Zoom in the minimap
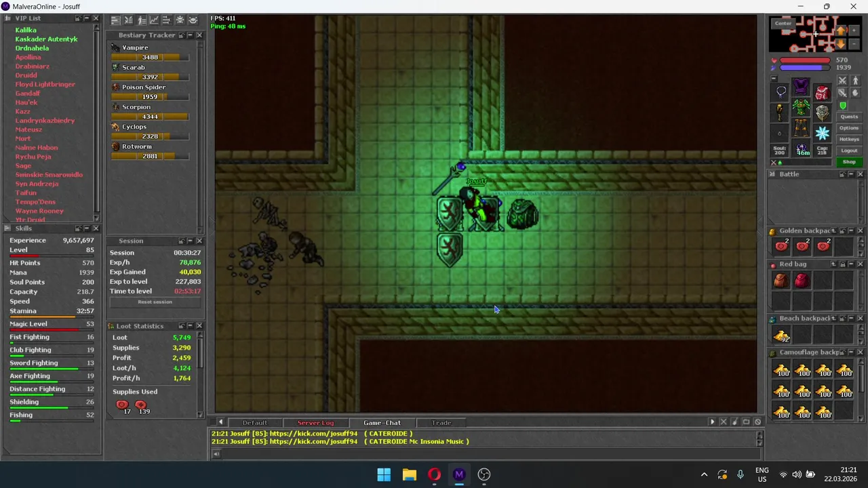 click(854, 30)
